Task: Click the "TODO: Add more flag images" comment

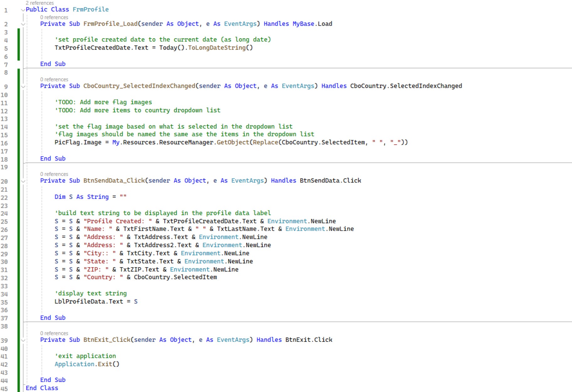Action: point(103,102)
